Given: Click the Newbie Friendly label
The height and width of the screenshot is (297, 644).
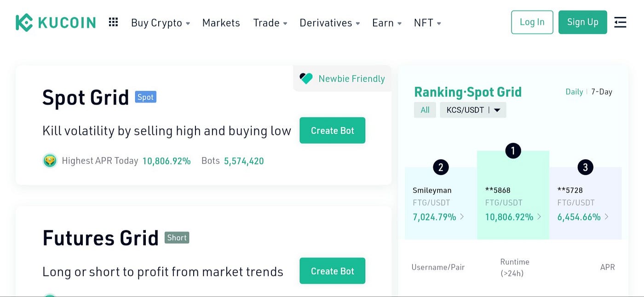Looking at the screenshot, I should [352, 79].
